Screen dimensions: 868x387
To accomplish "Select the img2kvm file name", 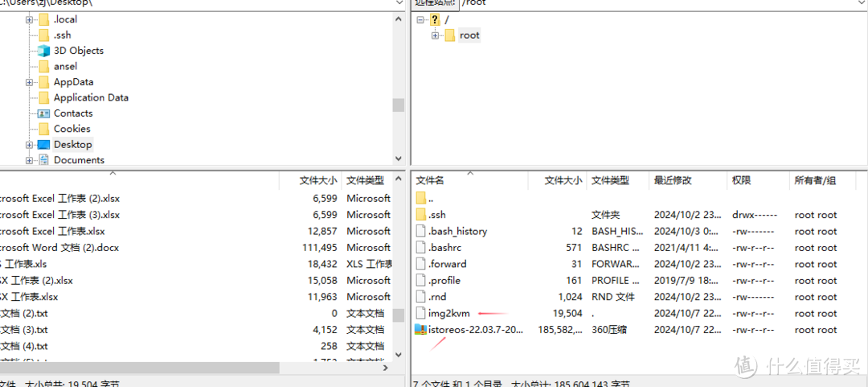I will (449, 314).
